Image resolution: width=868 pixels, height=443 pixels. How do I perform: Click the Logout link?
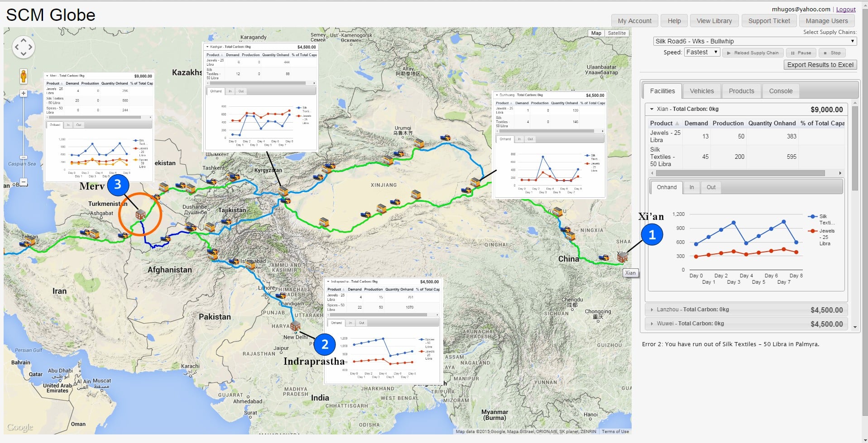[x=845, y=9]
